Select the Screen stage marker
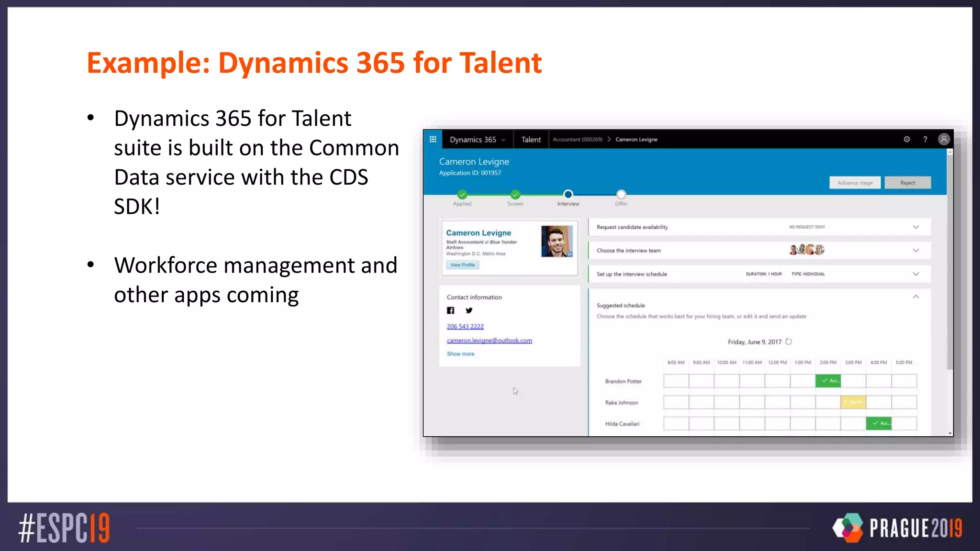This screenshot has width=980, height=551. [515, 194]
